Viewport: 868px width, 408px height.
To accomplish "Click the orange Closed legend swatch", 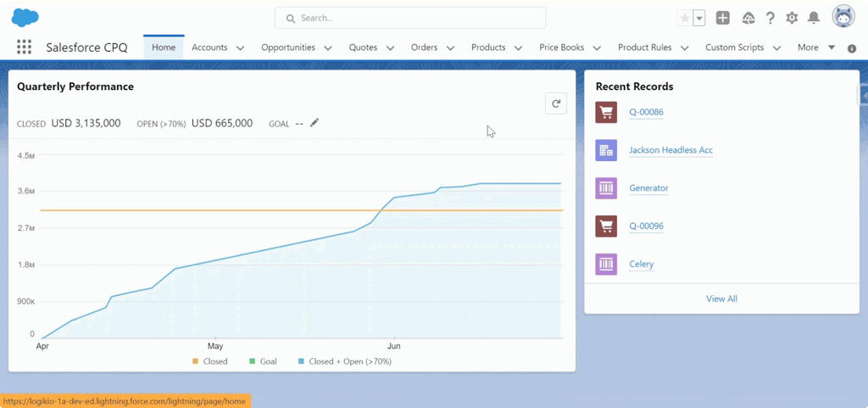I will click(x=195, y=361).
